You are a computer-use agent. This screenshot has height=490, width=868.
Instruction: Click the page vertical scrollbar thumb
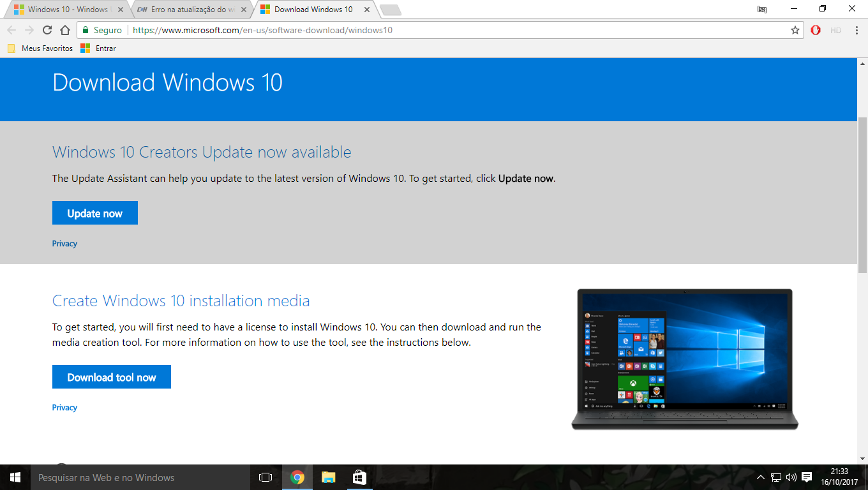[862, 195]
